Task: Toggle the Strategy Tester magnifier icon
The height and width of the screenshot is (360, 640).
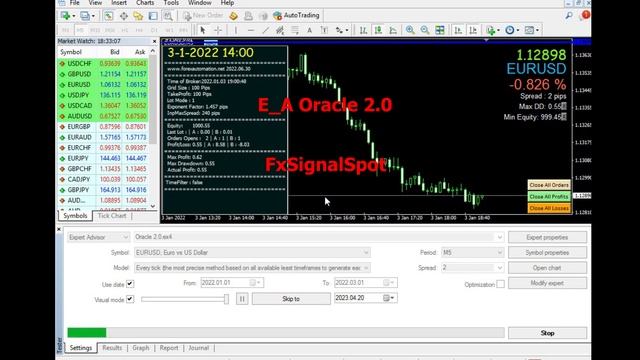Action: point(168,16)
